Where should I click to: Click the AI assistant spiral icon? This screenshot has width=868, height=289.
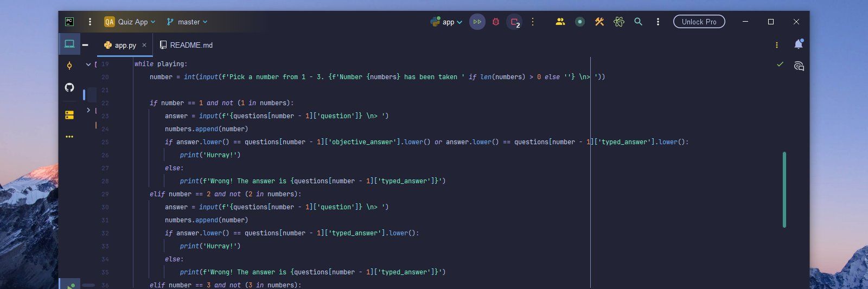[x=799, y=66]
